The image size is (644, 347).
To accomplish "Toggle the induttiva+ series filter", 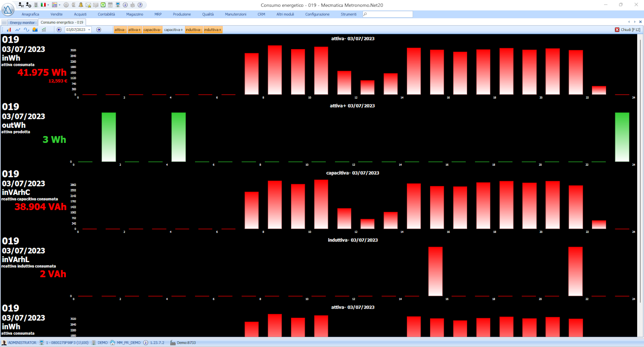I will (213, 30).
